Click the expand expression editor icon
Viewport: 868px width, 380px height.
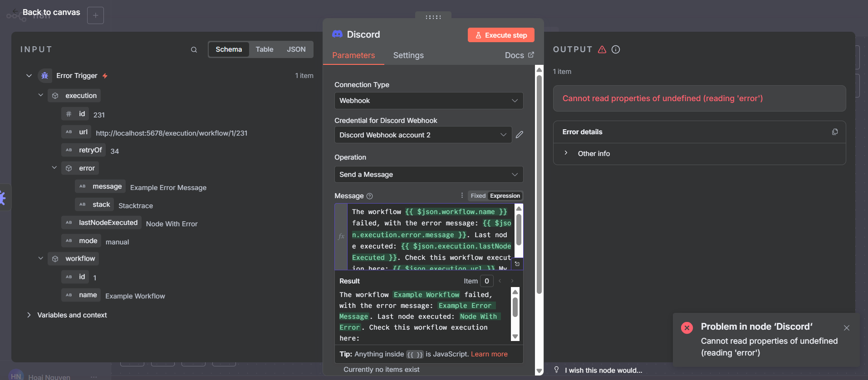point(517,264)
